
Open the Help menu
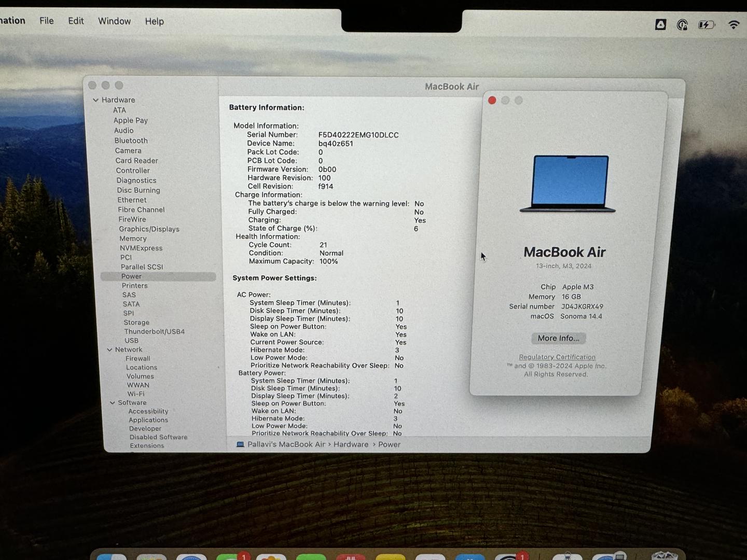[154, 21]
